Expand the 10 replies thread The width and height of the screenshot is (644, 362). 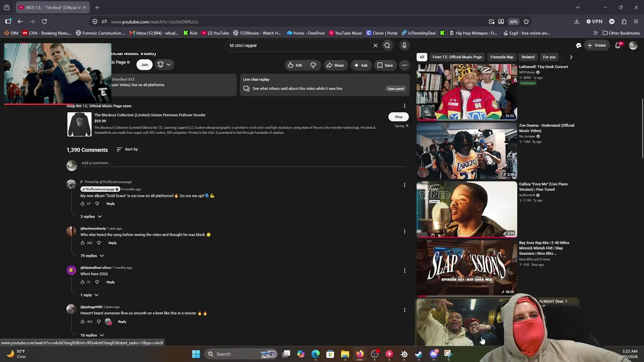(92, 335)
